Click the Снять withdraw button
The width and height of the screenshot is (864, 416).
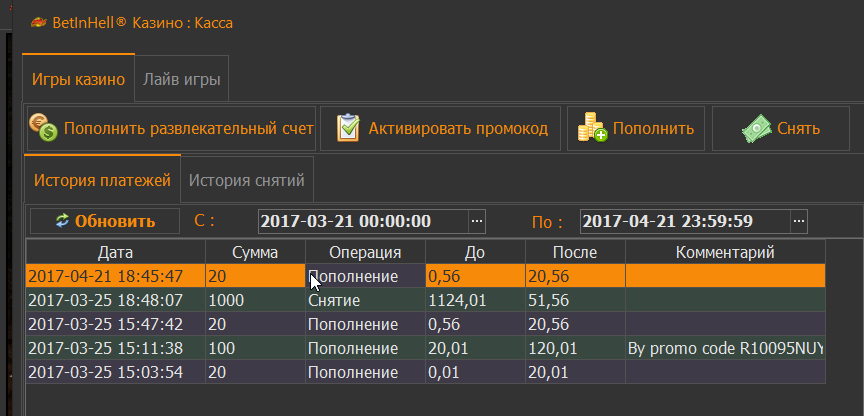pyautogui.click(x=781, y=128)
